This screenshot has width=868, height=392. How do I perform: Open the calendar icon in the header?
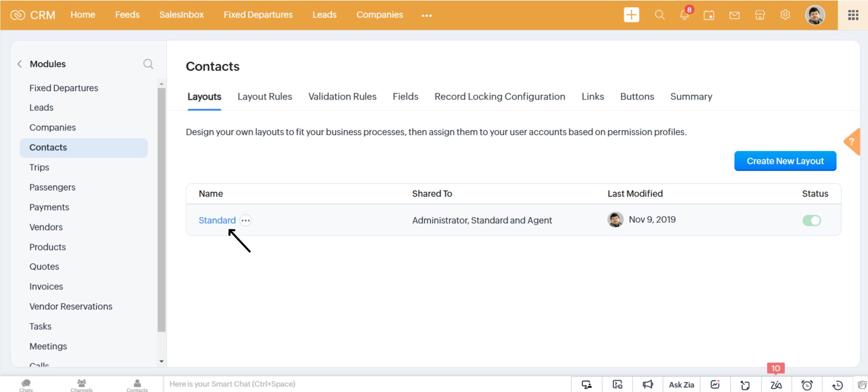[x=709, y=15]
